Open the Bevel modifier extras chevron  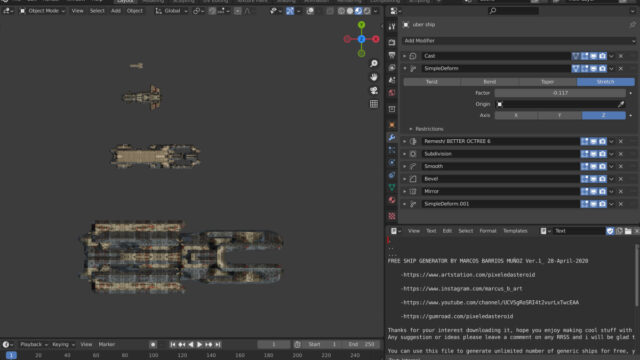(x=611, y=179)
